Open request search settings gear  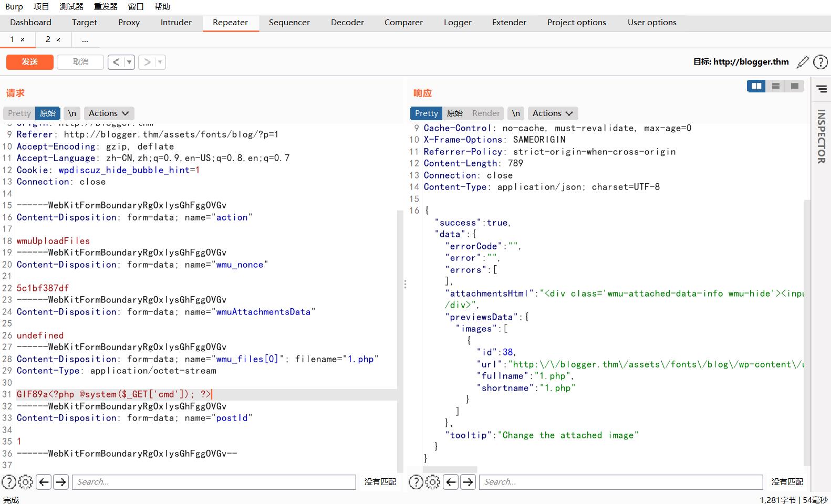(x=25, y=482)
